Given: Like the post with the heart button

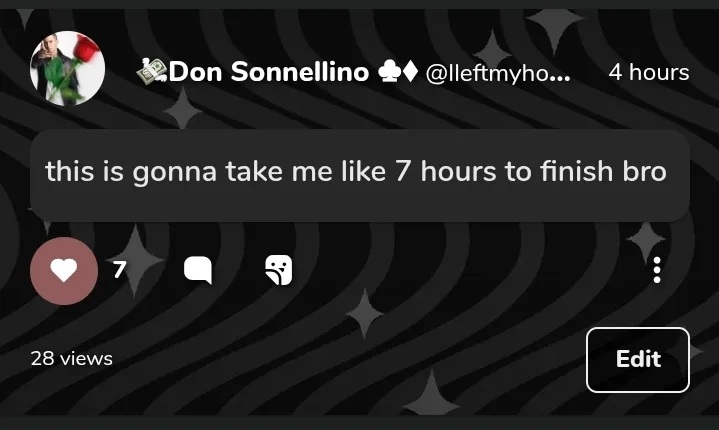Looking at the screenshot, I should [x=64, y=270].
